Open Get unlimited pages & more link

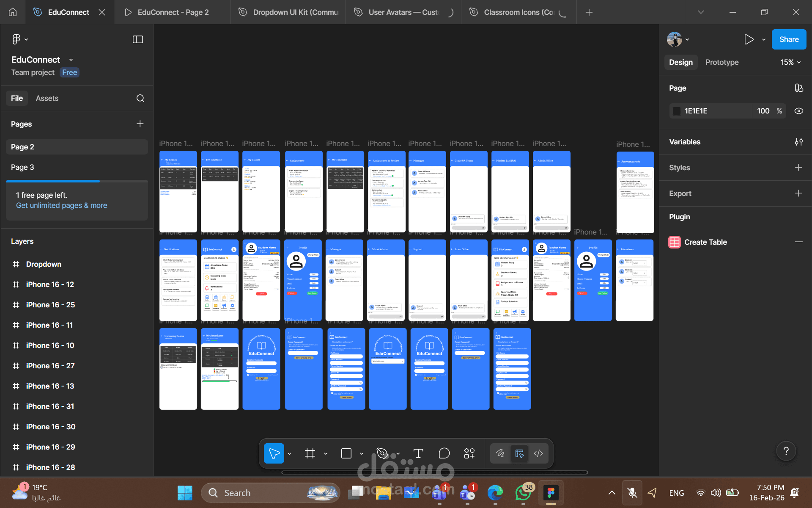click(x=61, y=205)
